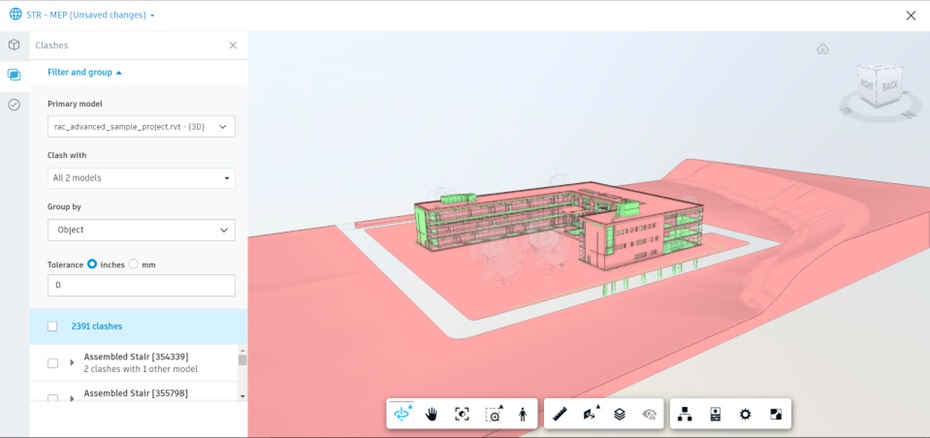
Task: Click the globe icon beside STR - MEP
Action: pos(15,14)
